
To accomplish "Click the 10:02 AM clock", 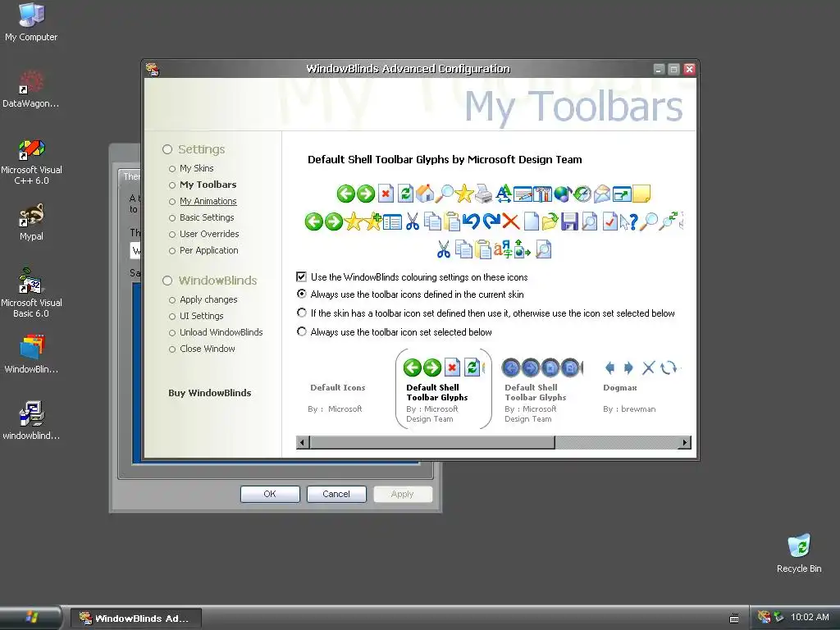I will click(x=810, y=617).
